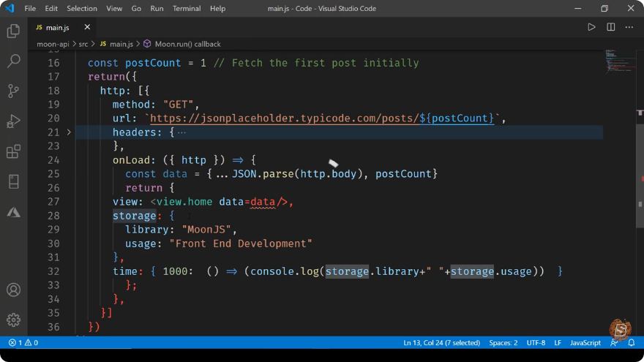Open the Search view in activity bar
The height and width of the screenshot is (362, 644).
coord(13,61)
